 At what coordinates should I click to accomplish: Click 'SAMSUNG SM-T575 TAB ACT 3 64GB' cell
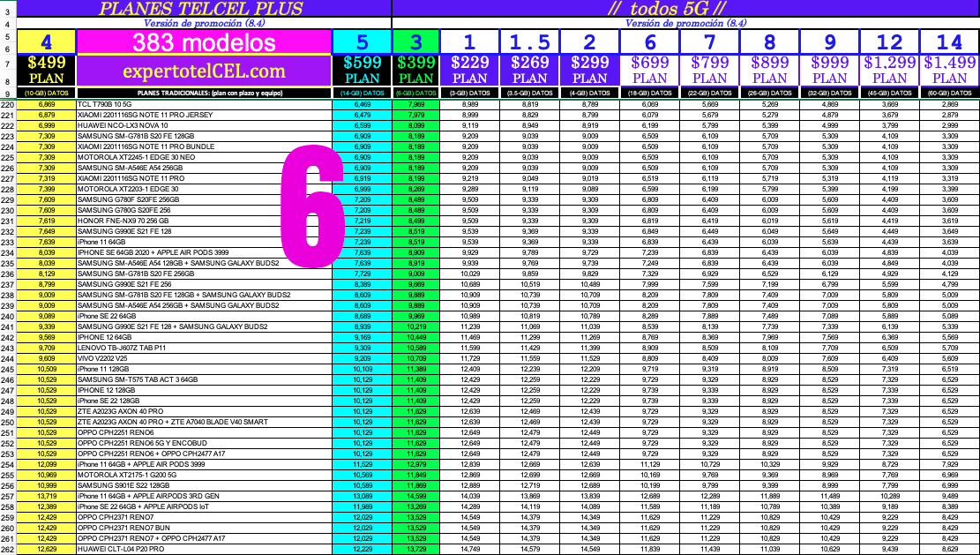click(204, 380)
